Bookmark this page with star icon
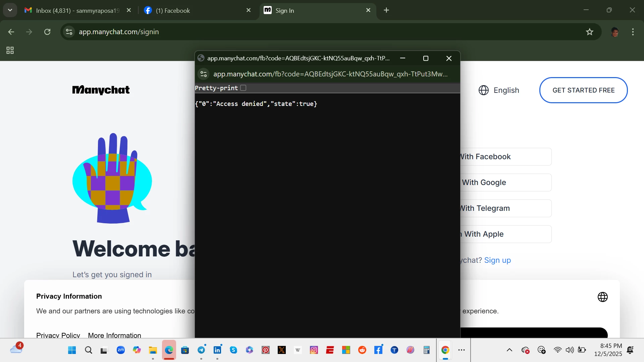The height and width of the screenshot is (362, 644). click(589, 32)
